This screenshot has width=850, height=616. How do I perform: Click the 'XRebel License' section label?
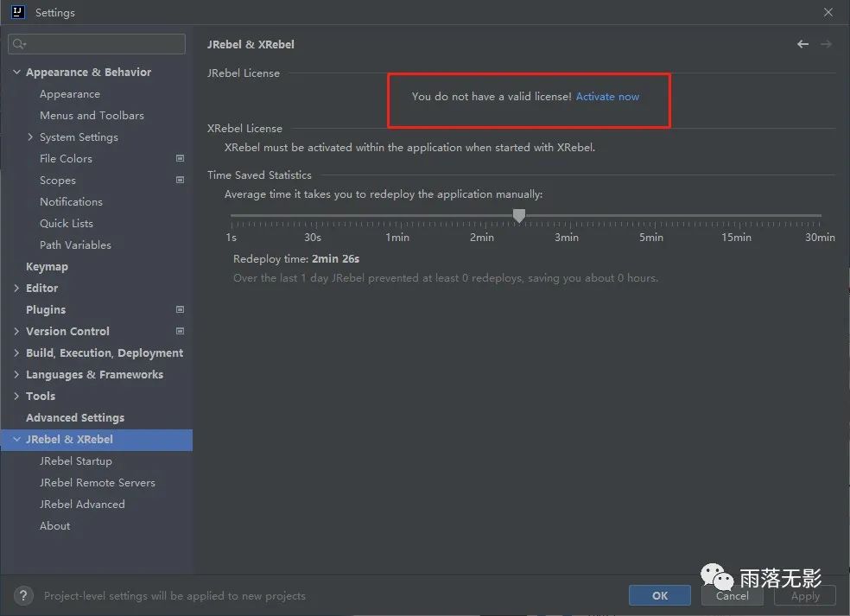tap(244, 129)
